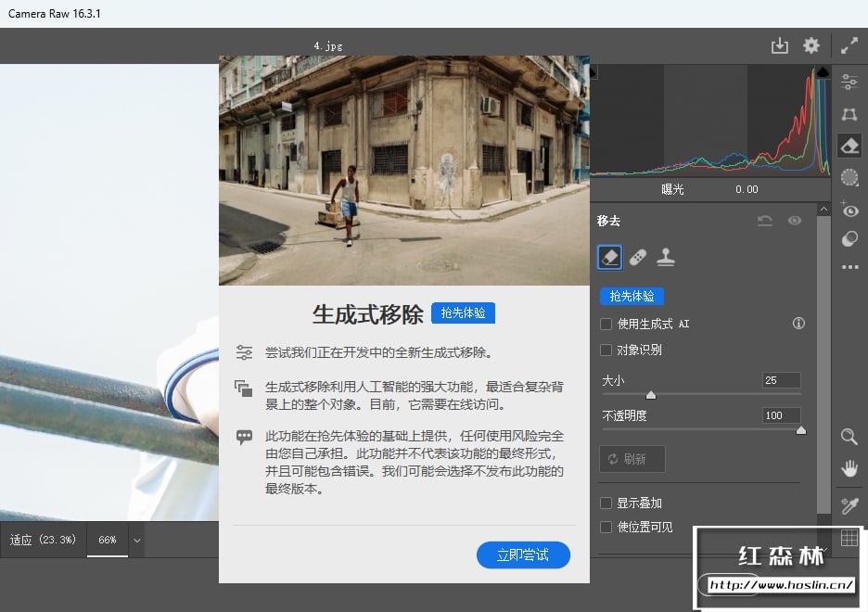Select the Zoom magnifier tool

pyautogui.click(x=849, y=437)
